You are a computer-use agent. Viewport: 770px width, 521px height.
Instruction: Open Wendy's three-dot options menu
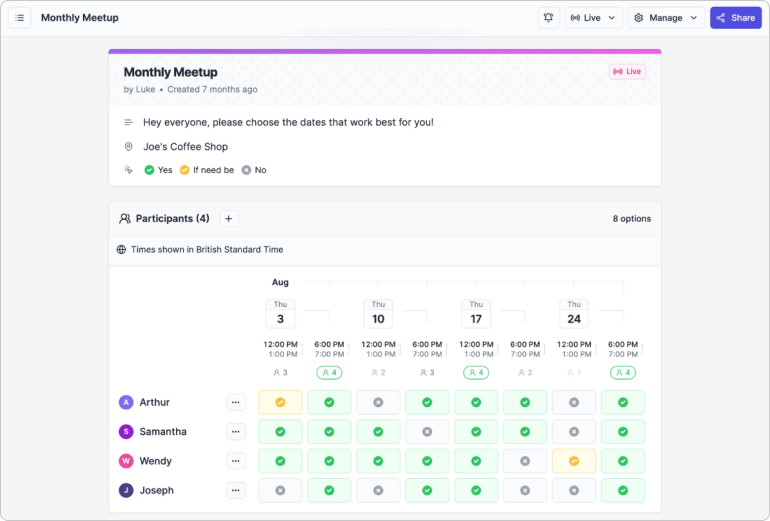point(236,461)
